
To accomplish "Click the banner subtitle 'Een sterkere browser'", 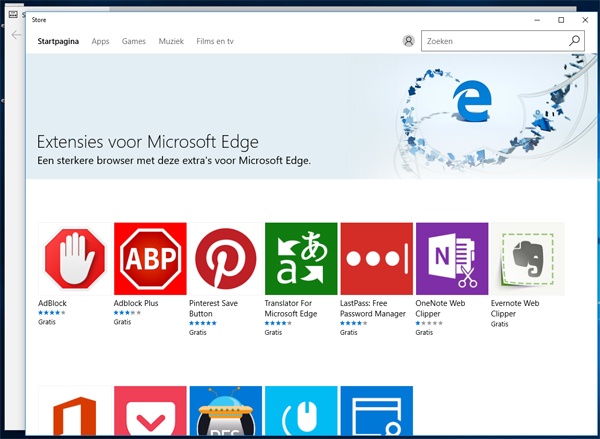I will 174,161.
